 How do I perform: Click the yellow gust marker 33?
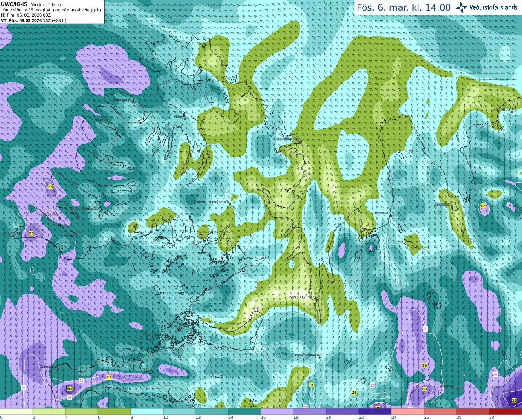[425, 389]
